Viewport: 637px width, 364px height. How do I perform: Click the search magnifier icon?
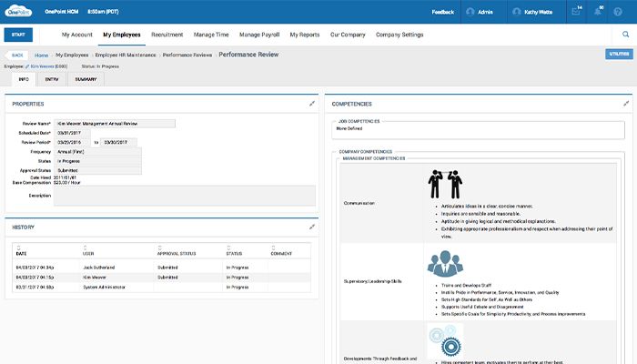[x=626, y=35]
